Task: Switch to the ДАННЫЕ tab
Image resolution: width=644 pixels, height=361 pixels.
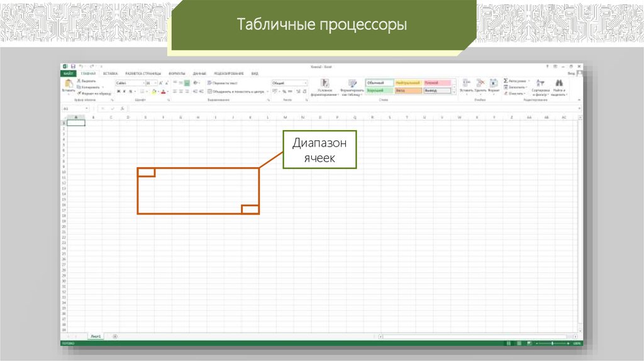Action: (x=199, y=74)
